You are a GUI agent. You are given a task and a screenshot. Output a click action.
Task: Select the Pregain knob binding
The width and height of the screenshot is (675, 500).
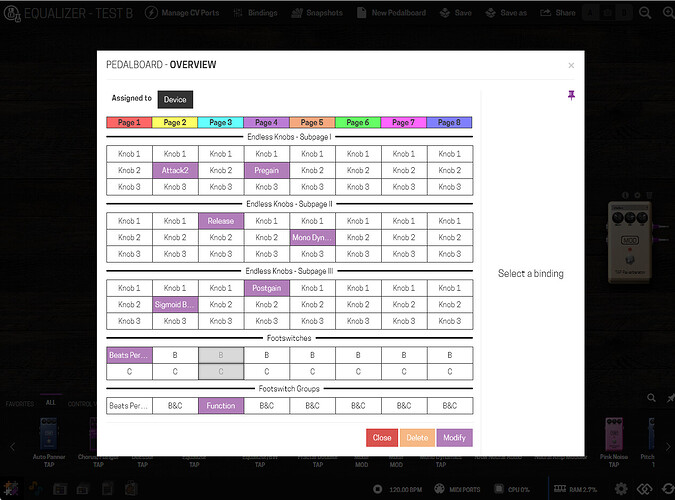tap(266, 170)
